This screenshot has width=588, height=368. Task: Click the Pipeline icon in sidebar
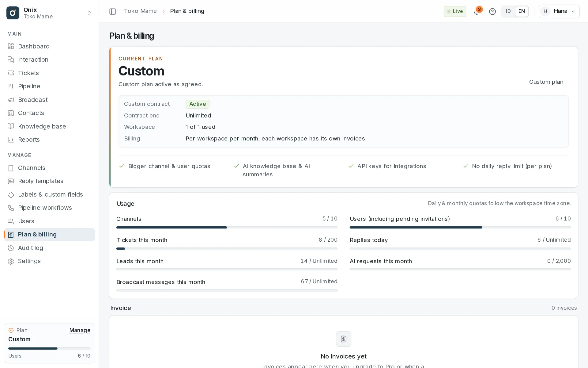coord(11,86)
